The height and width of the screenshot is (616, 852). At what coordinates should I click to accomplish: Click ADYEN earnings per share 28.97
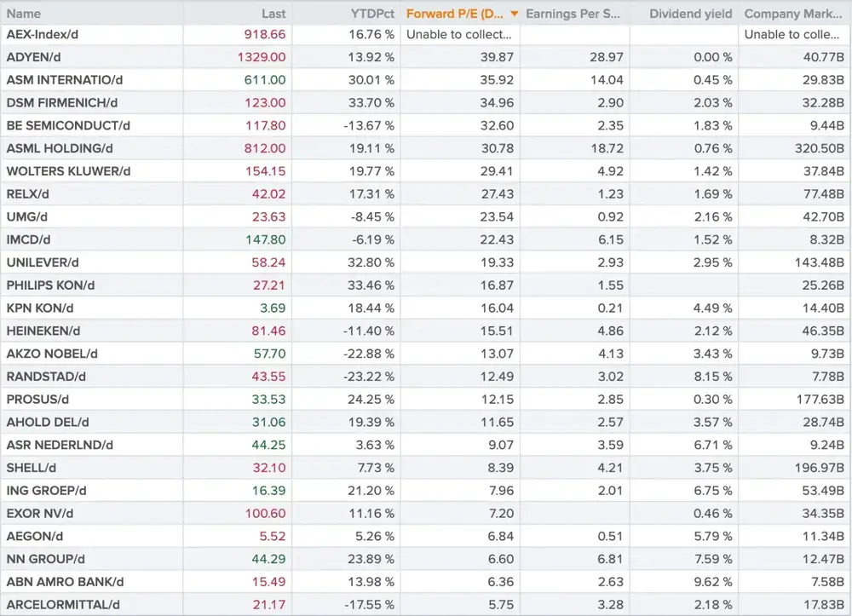(x=607, y=57)
